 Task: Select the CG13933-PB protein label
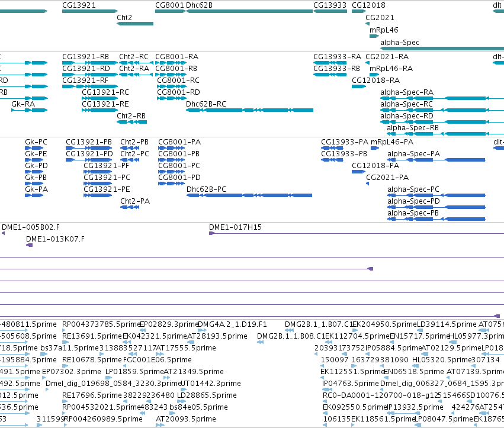[x=344, y=154]
